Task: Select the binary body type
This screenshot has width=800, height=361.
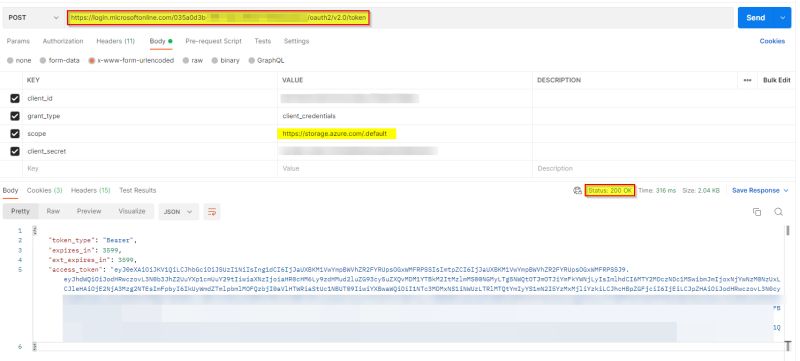Action: [x=225, y=61]
